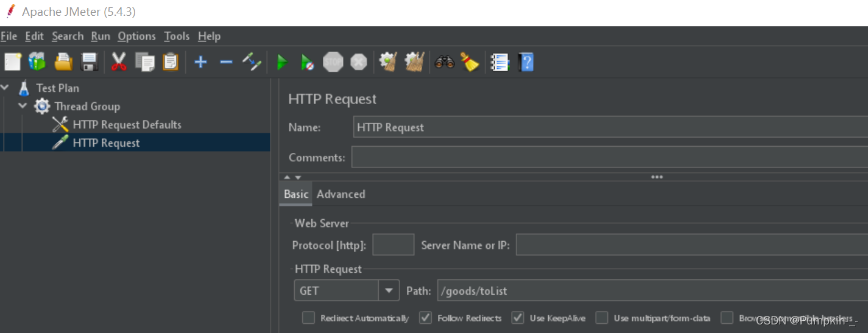Collapse all nodes with minus icon
The width and height of the screenshot is (868, 333).
(x=226, y=61)
